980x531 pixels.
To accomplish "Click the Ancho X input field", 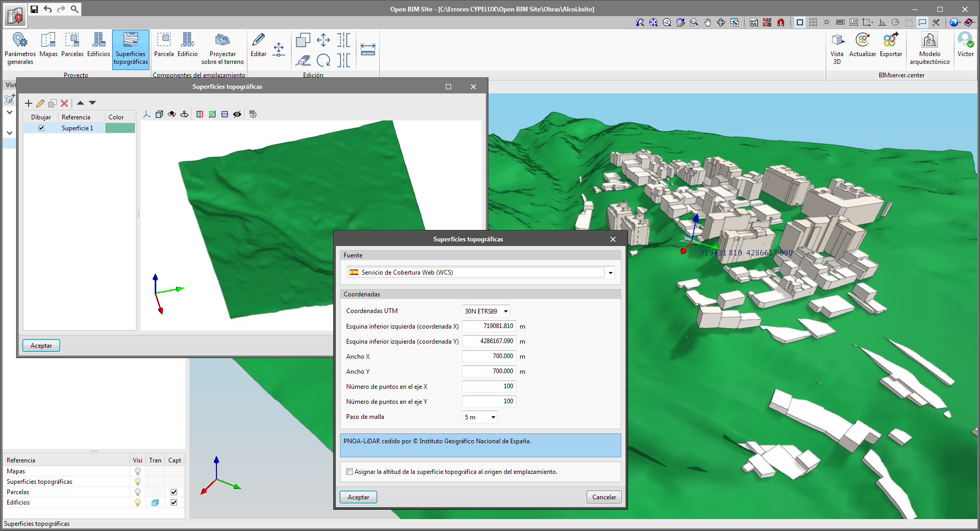I will point(488,357).
